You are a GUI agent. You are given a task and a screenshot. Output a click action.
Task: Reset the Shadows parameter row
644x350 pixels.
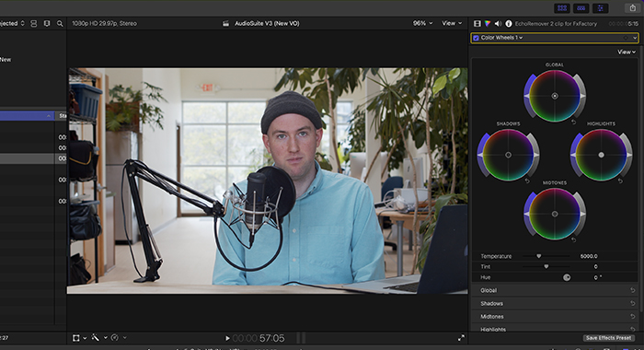tap(633, 304)
